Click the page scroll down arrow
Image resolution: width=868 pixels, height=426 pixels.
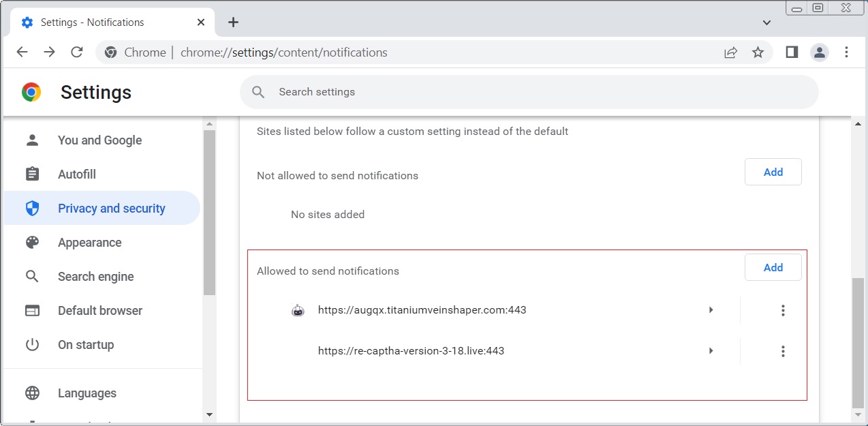(x=858, y=414)
